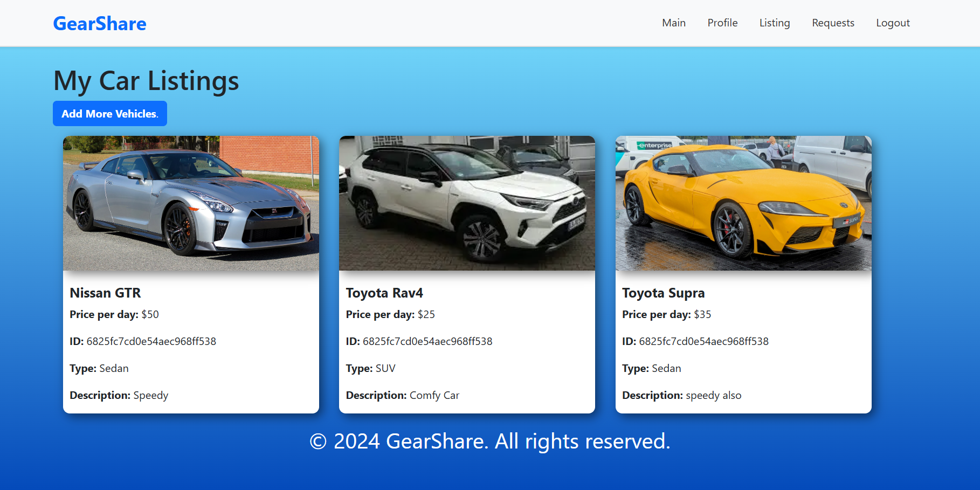Click the Add More Vehicles button
This screenshot has width=980, height=490.
tap(110, 114)
